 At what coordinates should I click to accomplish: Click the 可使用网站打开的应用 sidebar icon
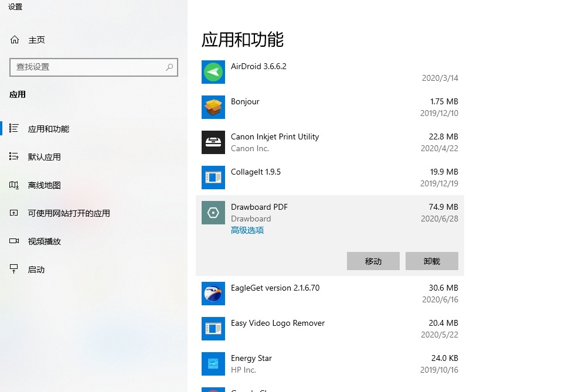click(13, 213)
